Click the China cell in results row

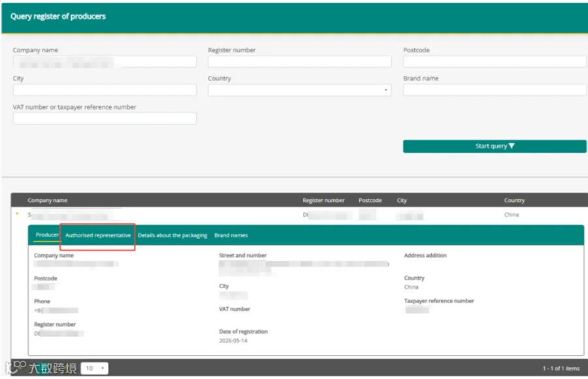click(x=512, y=214)
